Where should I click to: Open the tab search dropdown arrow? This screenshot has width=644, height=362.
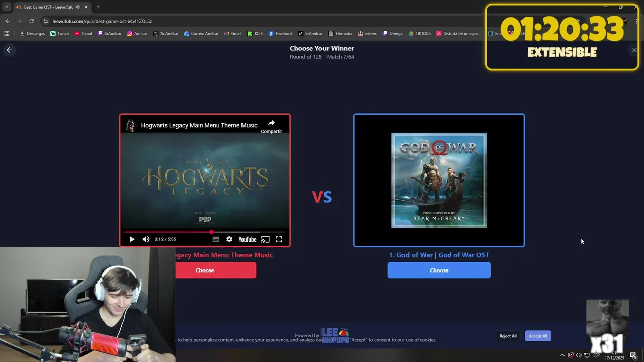[x=6, y=7]
